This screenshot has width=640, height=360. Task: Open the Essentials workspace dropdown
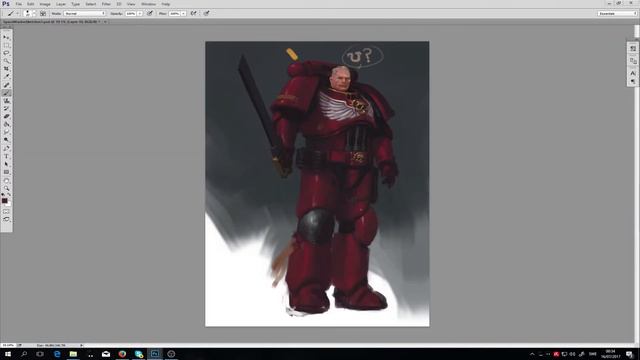coord(617,13)
